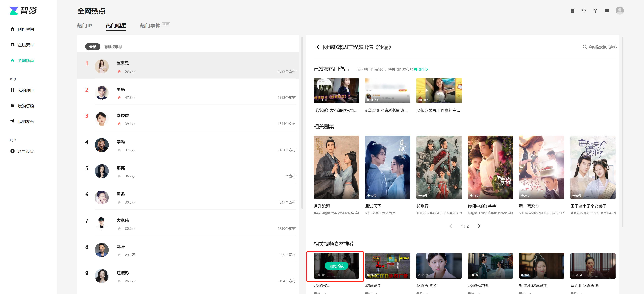Click the star list vertical scrollbar
This screenshot has height=294, width=644.
click(302, 123)
